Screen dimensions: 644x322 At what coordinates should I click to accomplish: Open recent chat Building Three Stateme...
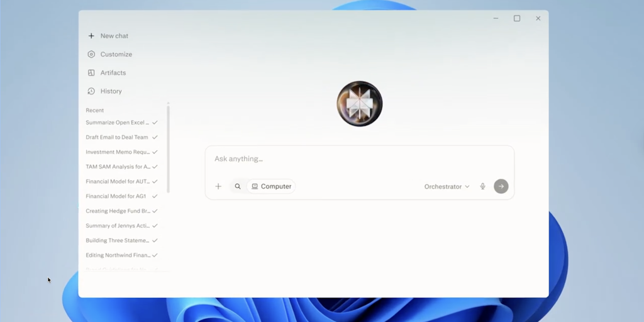pyautogui.click(x=118, y=241)
